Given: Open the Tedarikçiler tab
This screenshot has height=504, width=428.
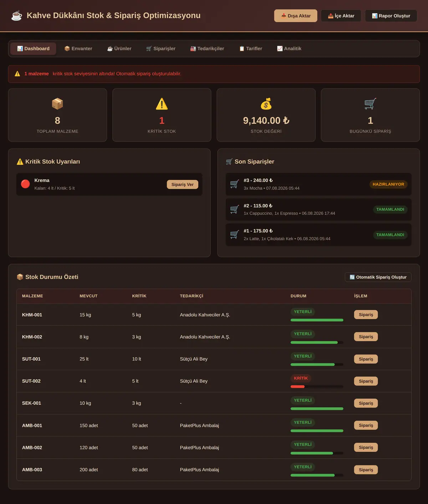Looking at the screenshot, I should click(207, 49).
